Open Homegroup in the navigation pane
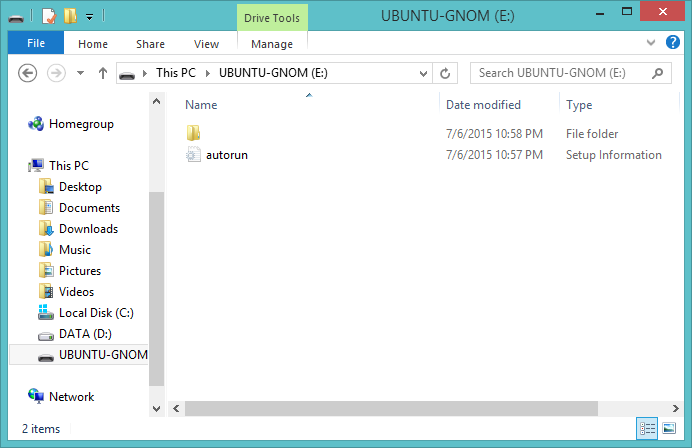 coord(81,124)
